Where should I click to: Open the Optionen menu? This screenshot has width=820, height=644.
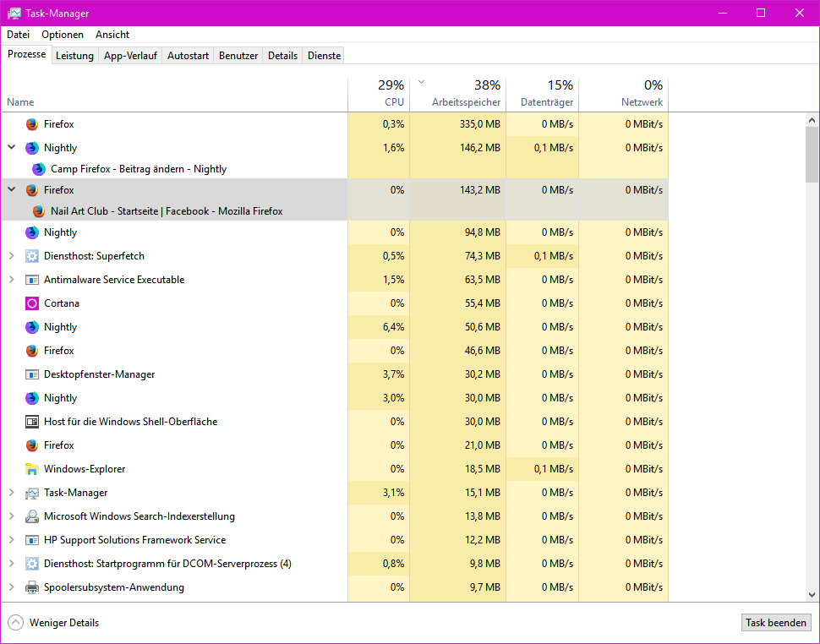click(63, 35)
